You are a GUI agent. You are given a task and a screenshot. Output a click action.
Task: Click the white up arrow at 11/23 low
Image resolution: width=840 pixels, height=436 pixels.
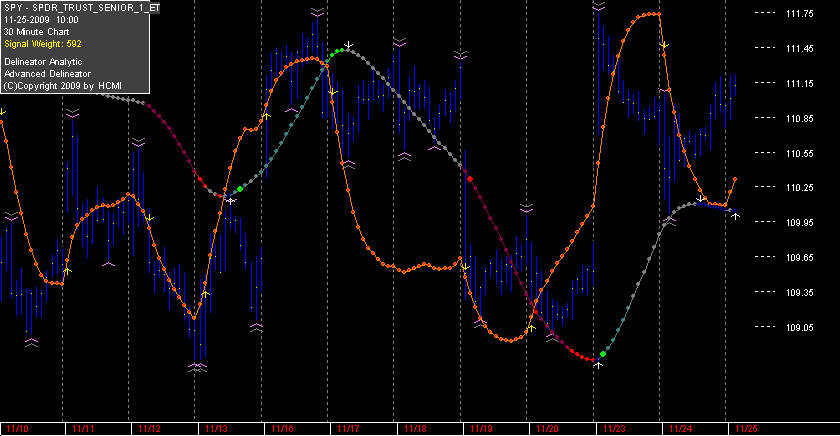tap(598, 365)
